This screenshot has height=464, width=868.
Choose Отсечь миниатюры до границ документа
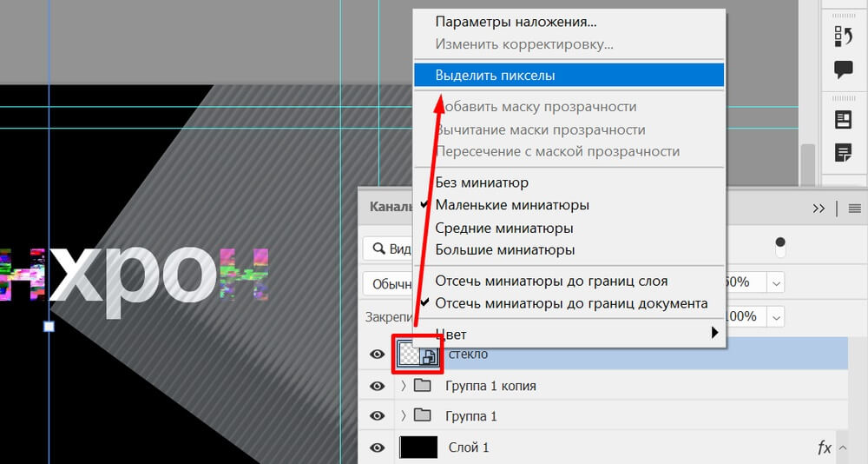pos(571,304)
